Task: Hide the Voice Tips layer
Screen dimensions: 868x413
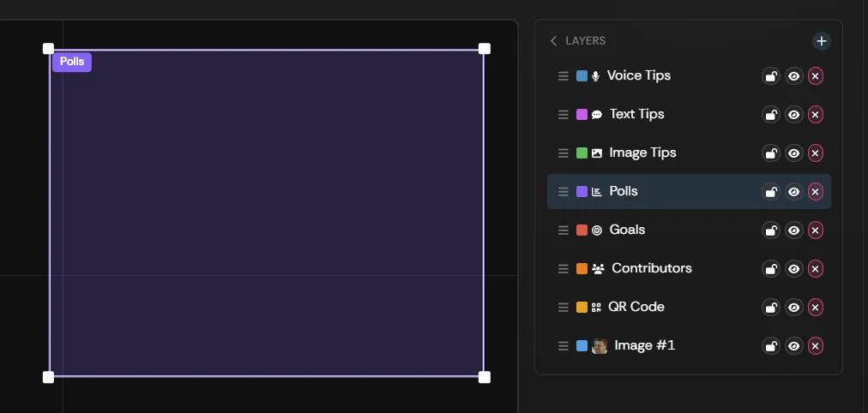Action: click(x=794, y=76)
